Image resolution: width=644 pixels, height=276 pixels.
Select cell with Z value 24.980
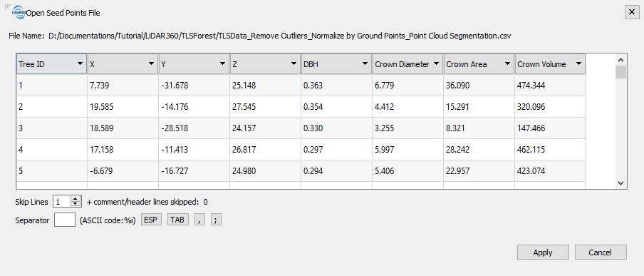[265, 170]
